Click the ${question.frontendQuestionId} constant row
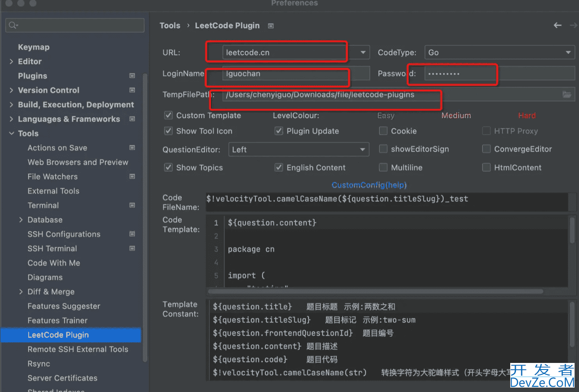Viewport: 579px width, 392px height. [303, 333]
